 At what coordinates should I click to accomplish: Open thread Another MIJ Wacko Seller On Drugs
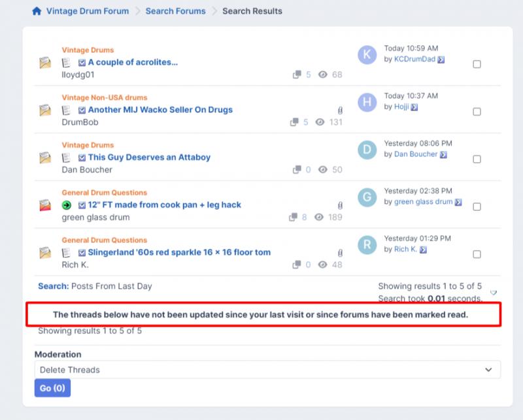coord(160,110)
